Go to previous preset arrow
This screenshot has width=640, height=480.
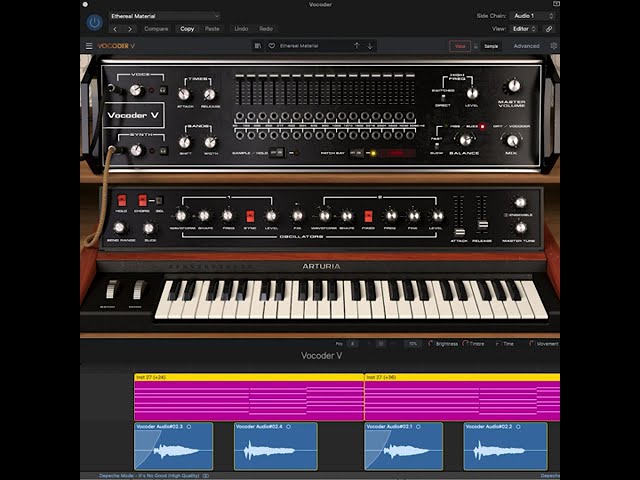115,29
